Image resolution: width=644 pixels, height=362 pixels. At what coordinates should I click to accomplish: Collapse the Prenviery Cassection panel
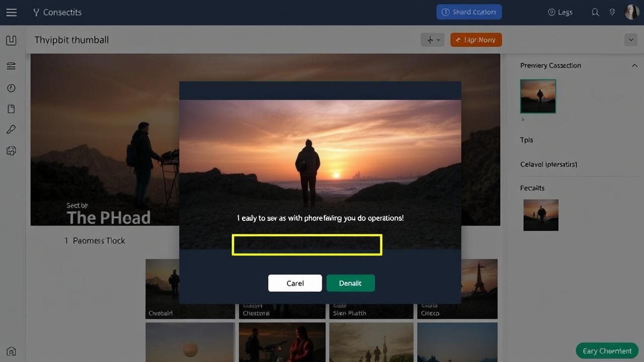coord(634,65)
